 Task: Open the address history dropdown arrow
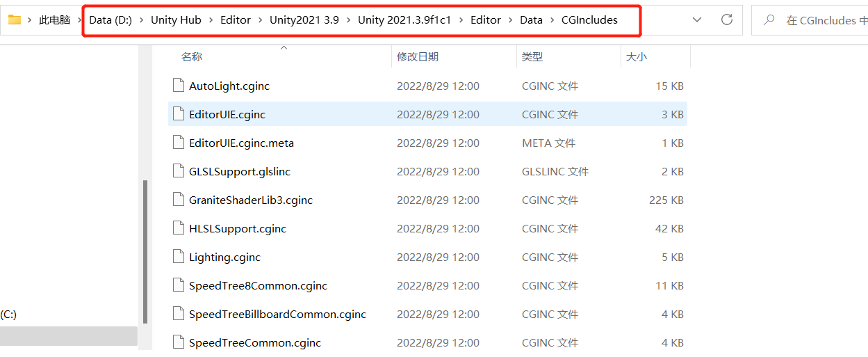click(x=697, y=20)
